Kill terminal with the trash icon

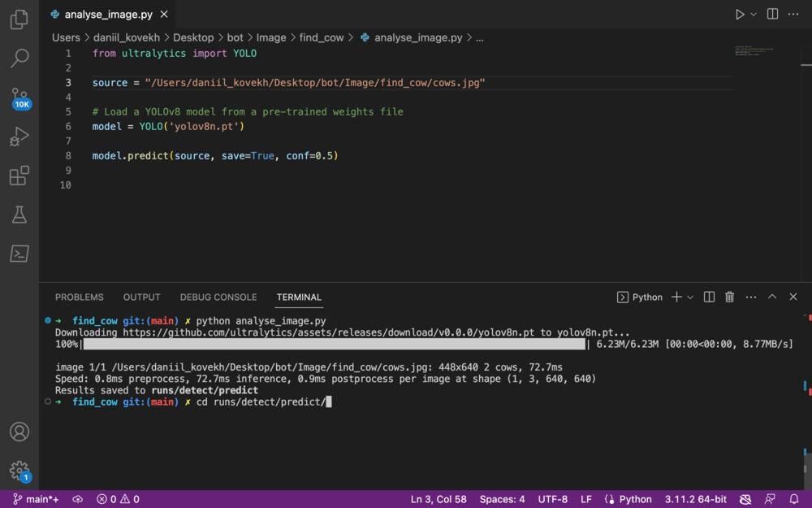[729, 297]
